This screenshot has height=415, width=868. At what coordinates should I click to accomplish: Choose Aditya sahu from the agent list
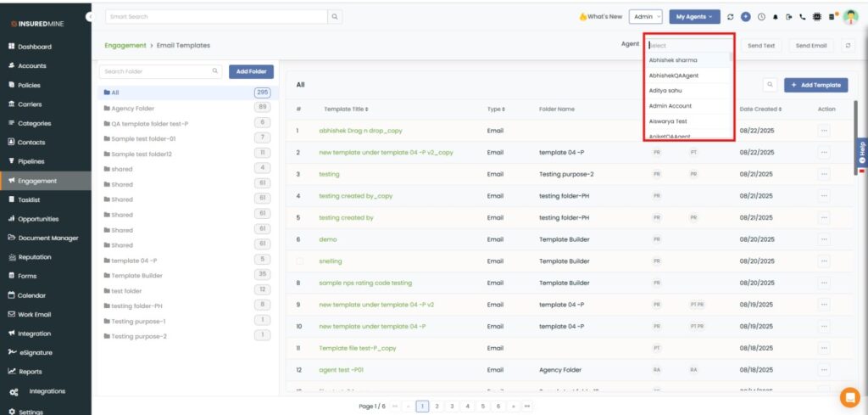687,90
